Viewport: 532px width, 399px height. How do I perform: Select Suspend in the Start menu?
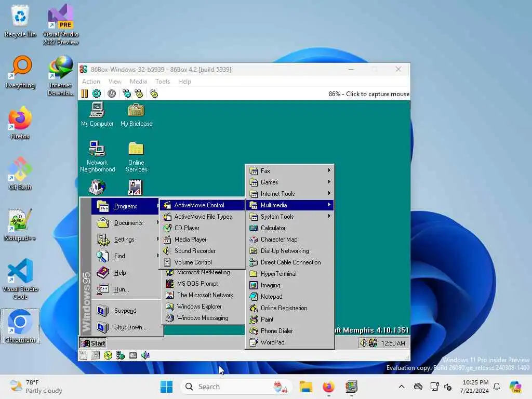[126, 311]
